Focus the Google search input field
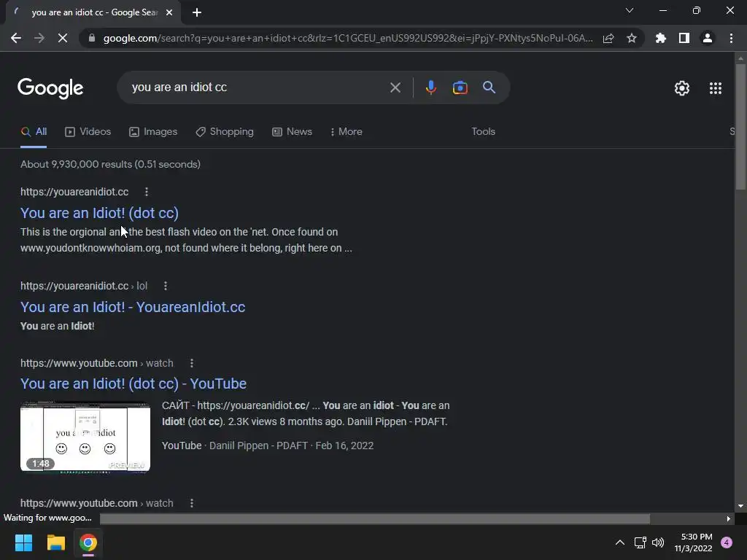The width and height of the screenshot is (747, 560). tap(258, 87)
